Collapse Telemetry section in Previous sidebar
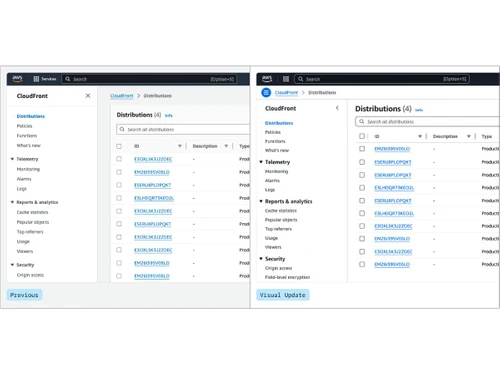 12,159
